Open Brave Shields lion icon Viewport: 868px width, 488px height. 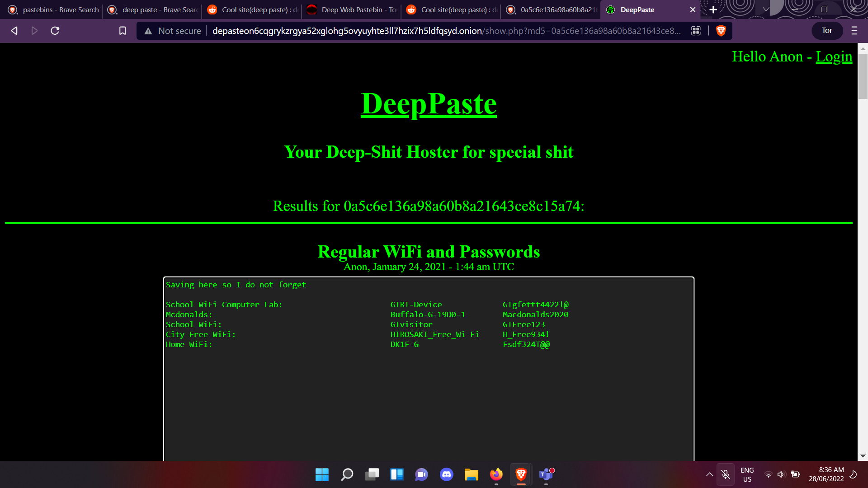click(x=721, y=31)
